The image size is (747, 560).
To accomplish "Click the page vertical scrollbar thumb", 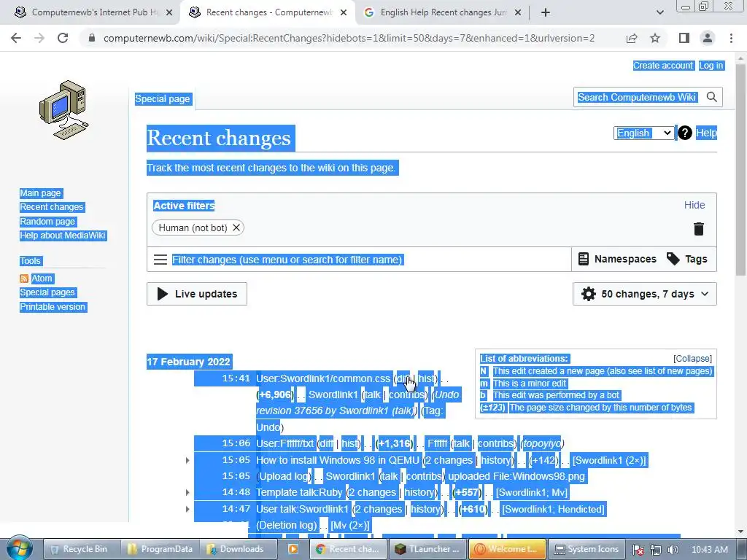I will [x=740, y=169].
